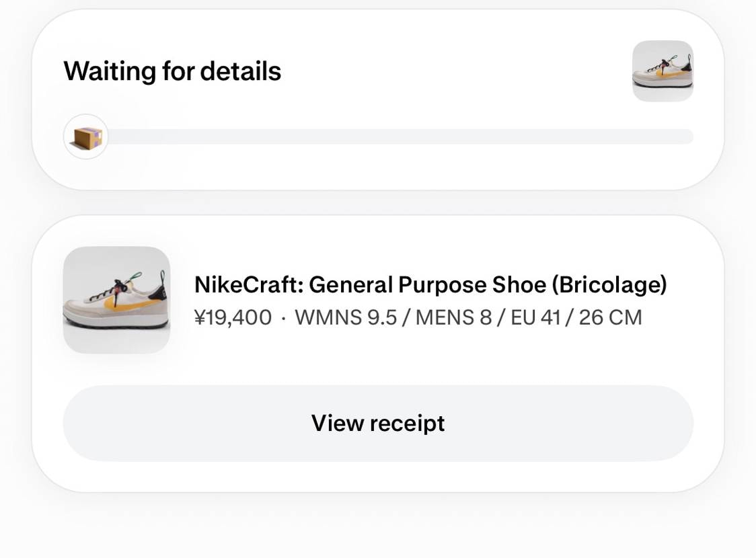
Task: Select the "Waiting for details" status heading
Action: [x=172, y=71]
